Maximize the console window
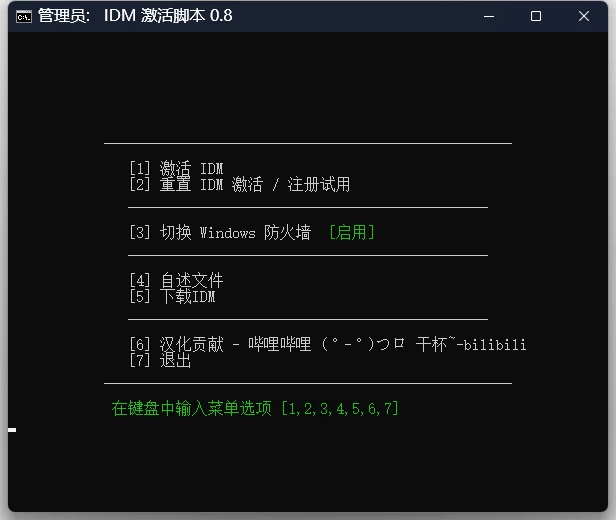This screenshot has height=520, width=616. tap(536, 16)
